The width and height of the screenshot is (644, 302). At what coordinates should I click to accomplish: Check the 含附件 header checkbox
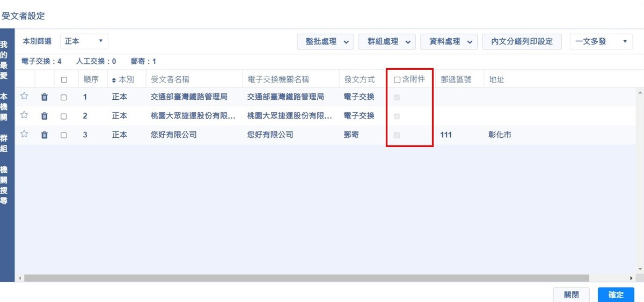tap(397, 80)
